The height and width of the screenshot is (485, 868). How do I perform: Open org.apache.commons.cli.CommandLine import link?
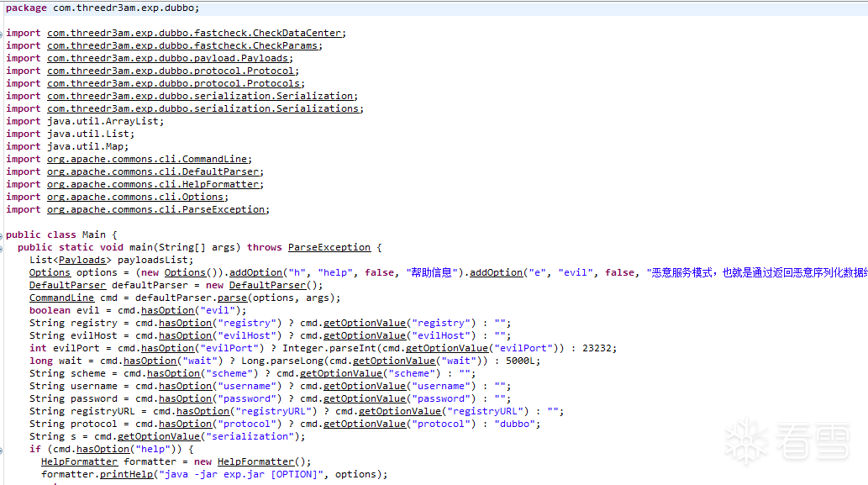point(147,160)
